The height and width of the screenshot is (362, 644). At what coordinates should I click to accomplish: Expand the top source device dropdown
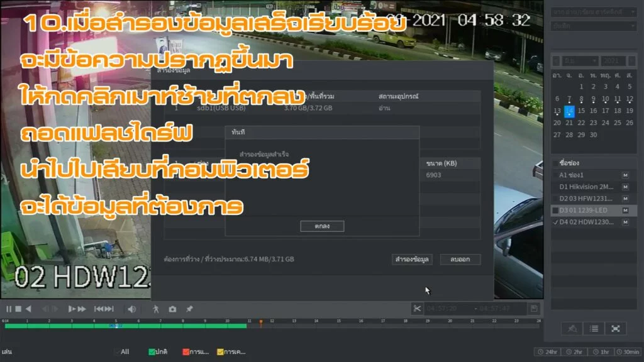[x=594, y=12]
